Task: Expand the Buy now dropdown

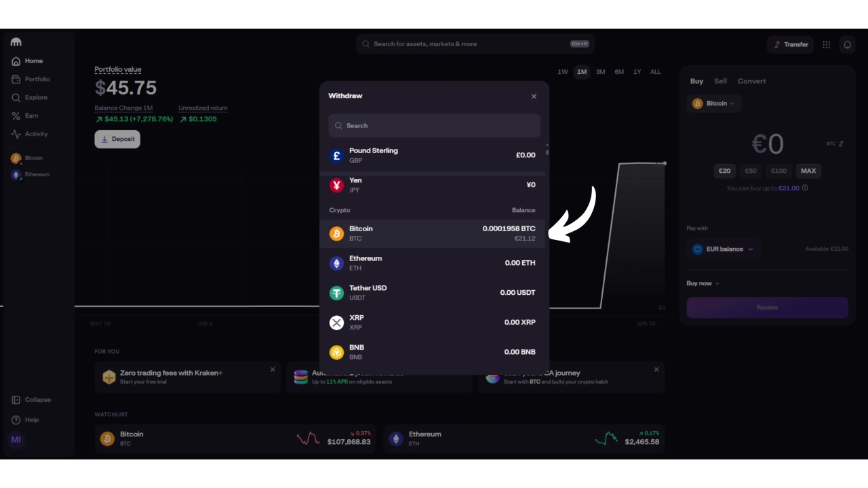Action: pyautogui.click(x=703, y=283)
